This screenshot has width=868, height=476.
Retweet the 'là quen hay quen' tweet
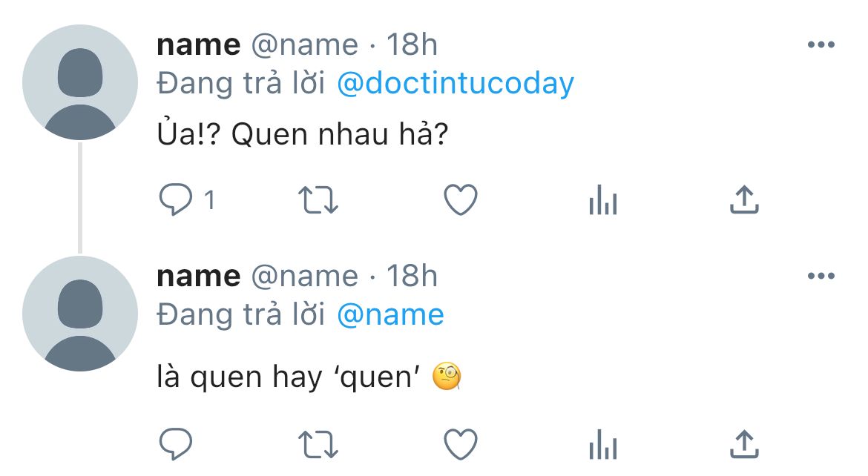click(x=318, y=444)
